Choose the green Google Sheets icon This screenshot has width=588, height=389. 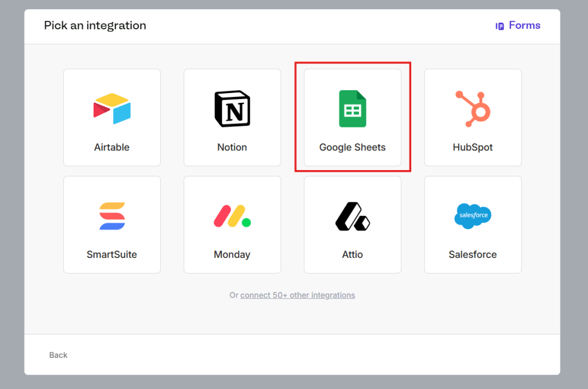pos(353,109)
